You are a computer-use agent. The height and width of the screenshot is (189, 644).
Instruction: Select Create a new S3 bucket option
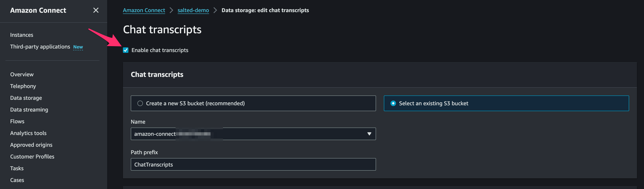pos(253,103)
